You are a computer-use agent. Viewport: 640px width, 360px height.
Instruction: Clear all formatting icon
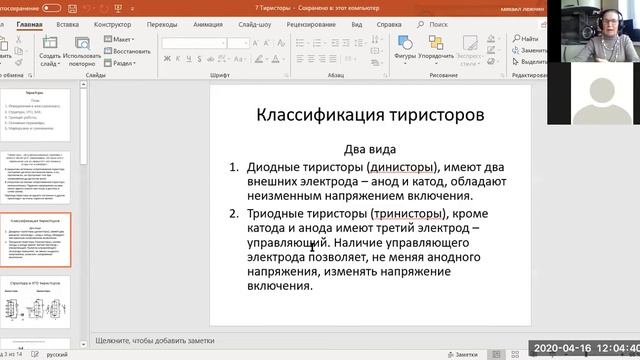[281, 43]
